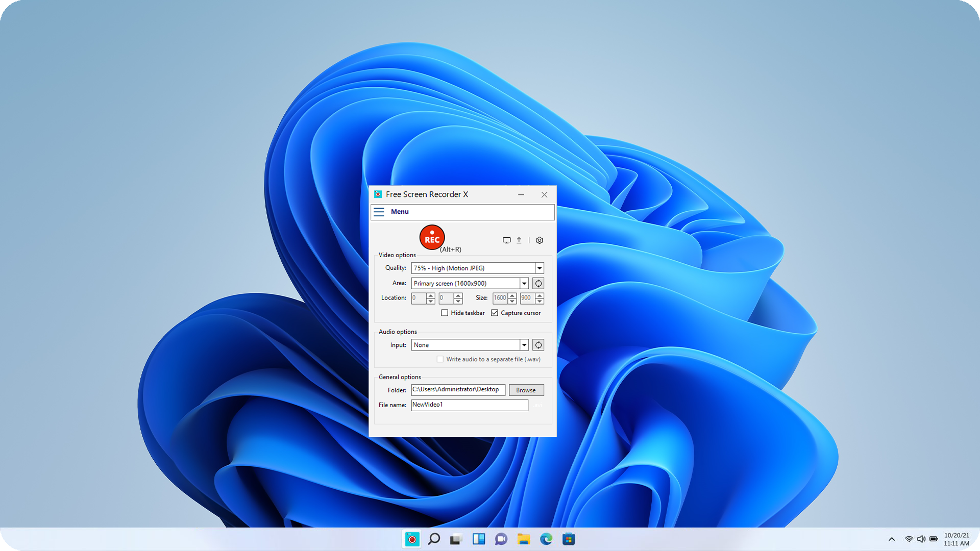Open the settings gear icon
The image size is (980, 551).
540,240
